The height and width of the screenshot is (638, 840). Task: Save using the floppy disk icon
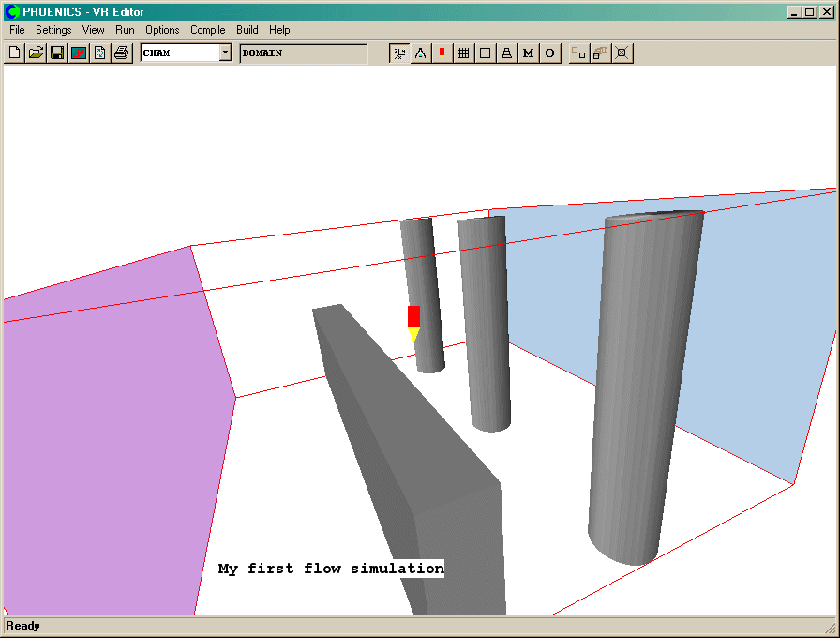[57, 53]
